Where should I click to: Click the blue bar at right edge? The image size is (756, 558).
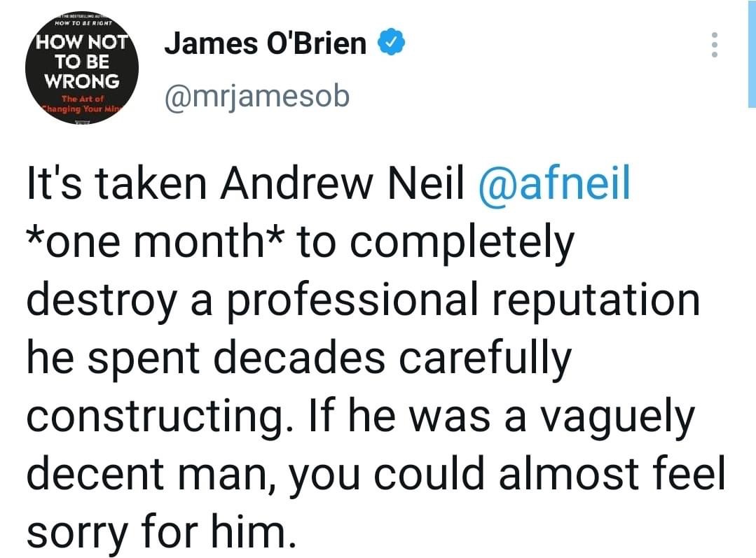click(752, 53)
